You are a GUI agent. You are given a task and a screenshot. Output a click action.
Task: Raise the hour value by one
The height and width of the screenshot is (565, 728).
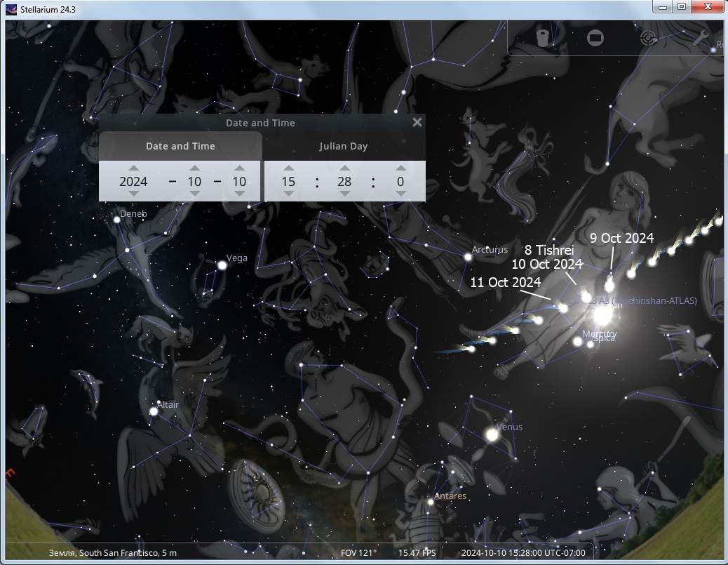tap(288, 168)
